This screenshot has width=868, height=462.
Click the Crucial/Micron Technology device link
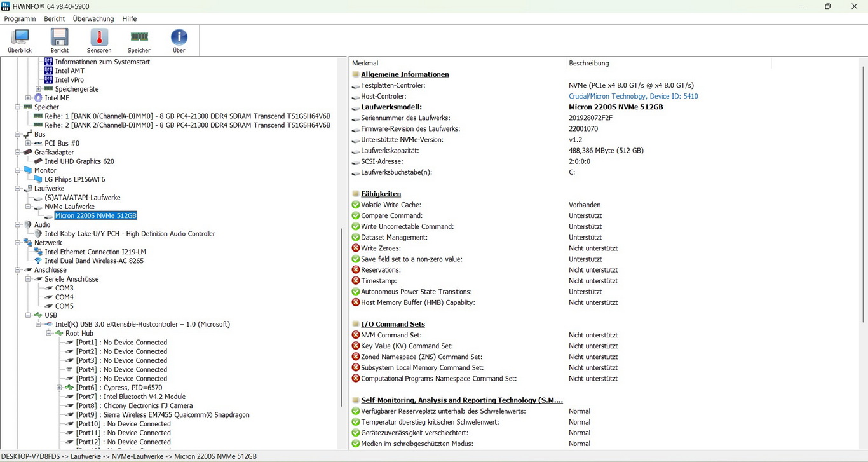click(633, 97)
